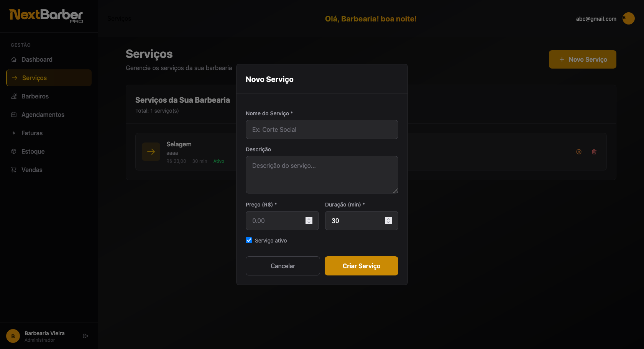
Task: Open the Faturas menu item
Action: [32, 133]
